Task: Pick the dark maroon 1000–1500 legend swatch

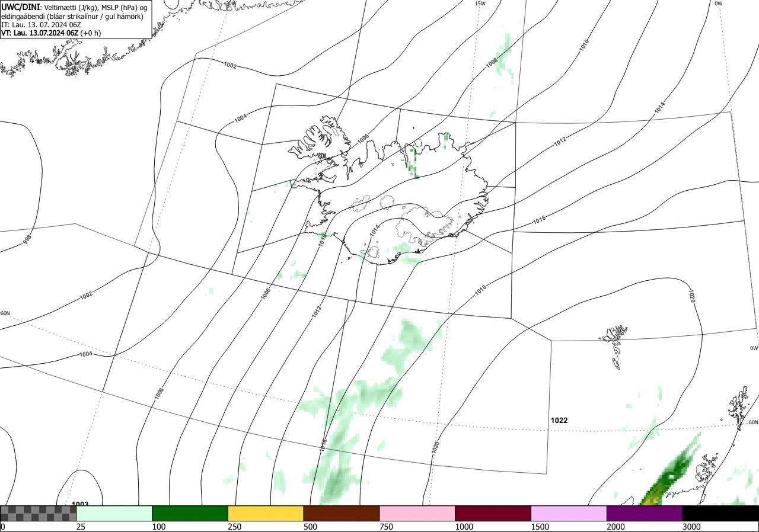Action: click(x=493, y=513)
